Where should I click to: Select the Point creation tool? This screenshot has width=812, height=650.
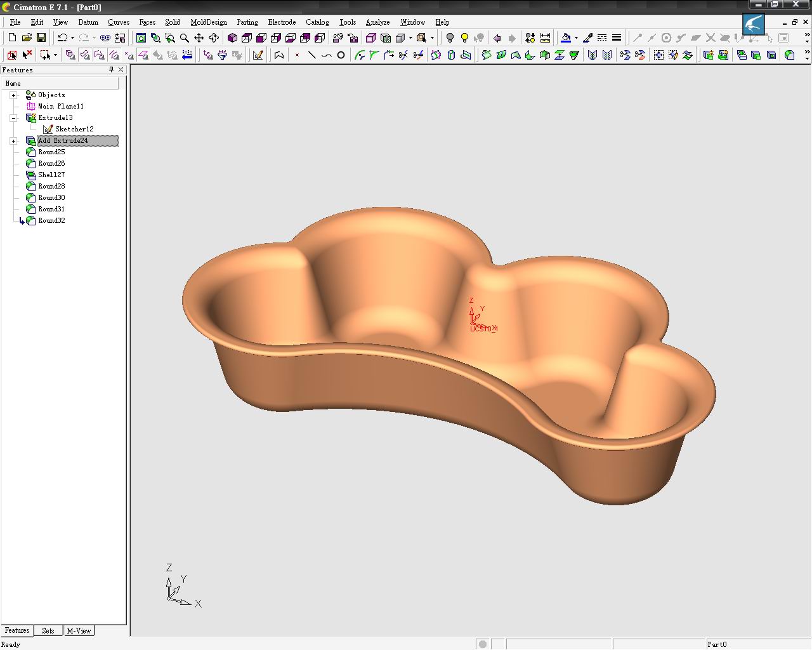click(297, 55)
